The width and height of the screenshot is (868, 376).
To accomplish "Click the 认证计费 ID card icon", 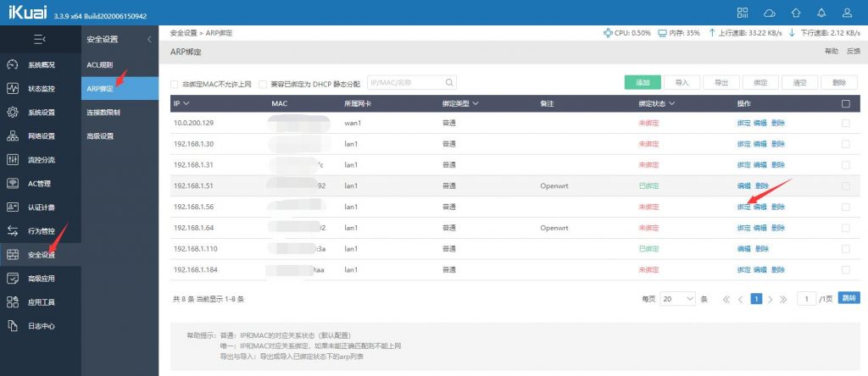I will [x=12, y=207].
